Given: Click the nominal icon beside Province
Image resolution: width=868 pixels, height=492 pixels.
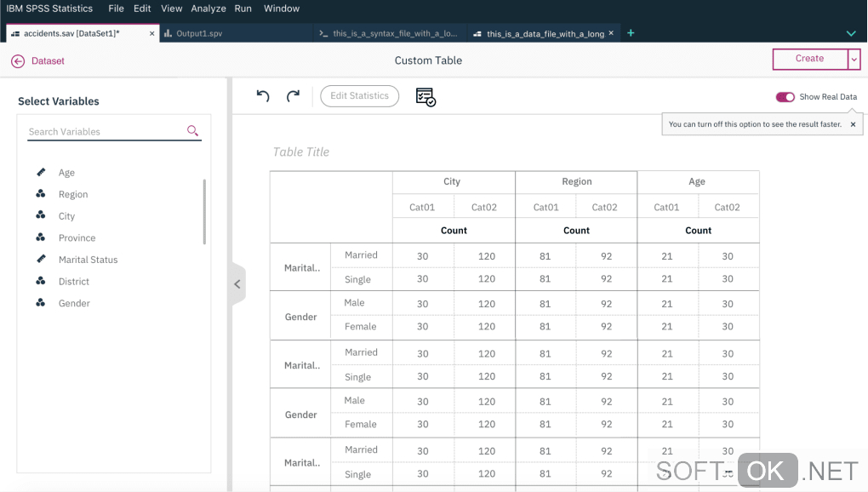Looking at the screenshot, I should pyautogui.click(x=40, y=237).
